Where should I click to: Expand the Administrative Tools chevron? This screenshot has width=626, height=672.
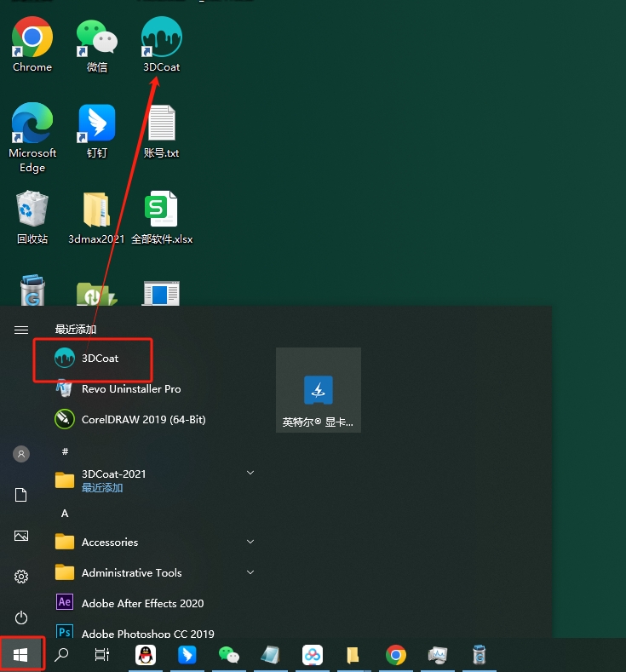(250, 572)
